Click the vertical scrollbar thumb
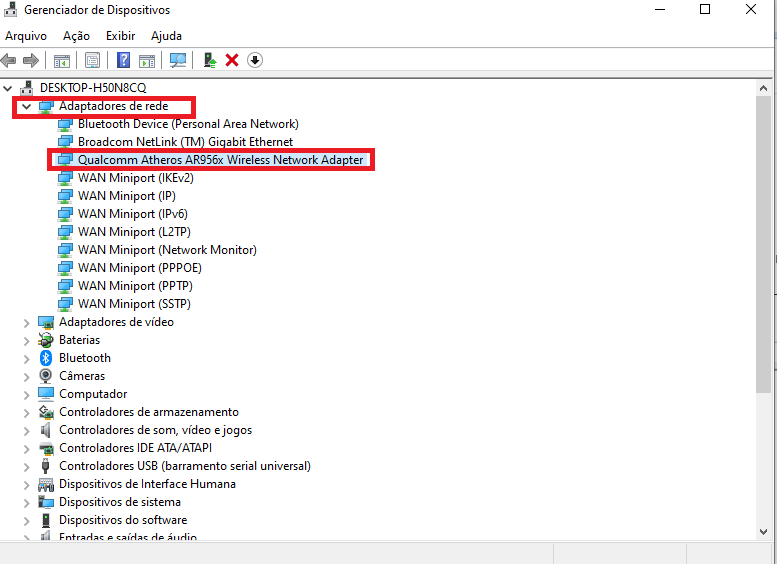 [x=763, y=244]
